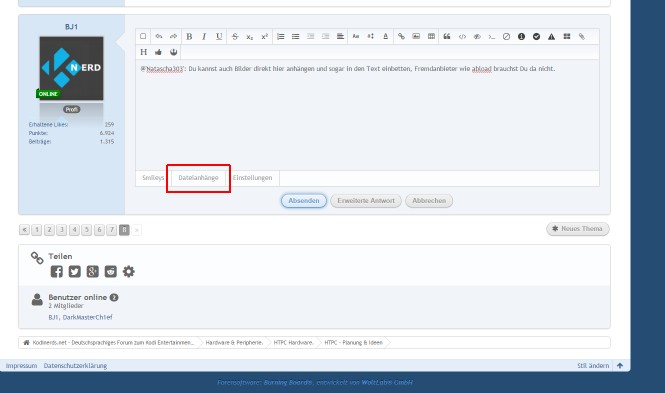Insert an image via toolbar
The image size is (665, 393).
[416, 36]
